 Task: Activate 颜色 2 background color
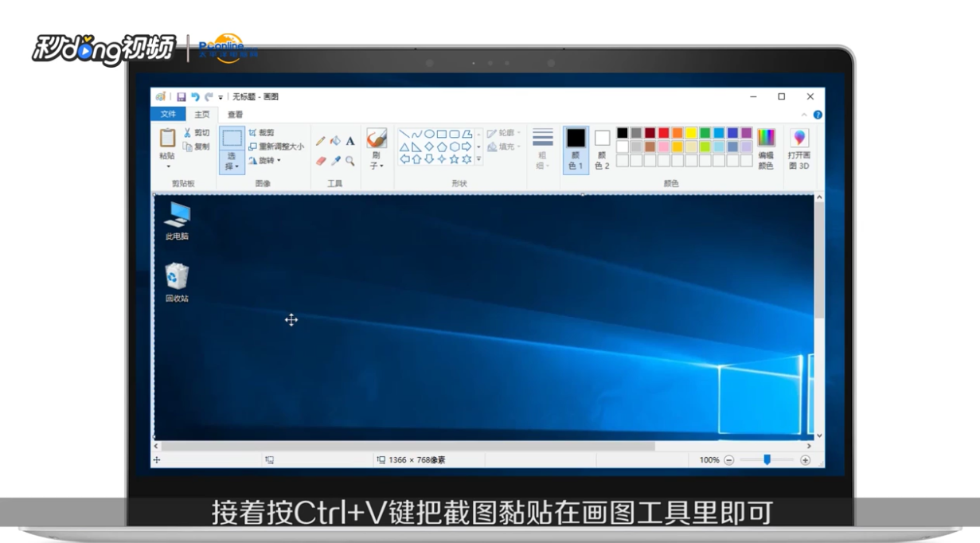tap(602, 150)
